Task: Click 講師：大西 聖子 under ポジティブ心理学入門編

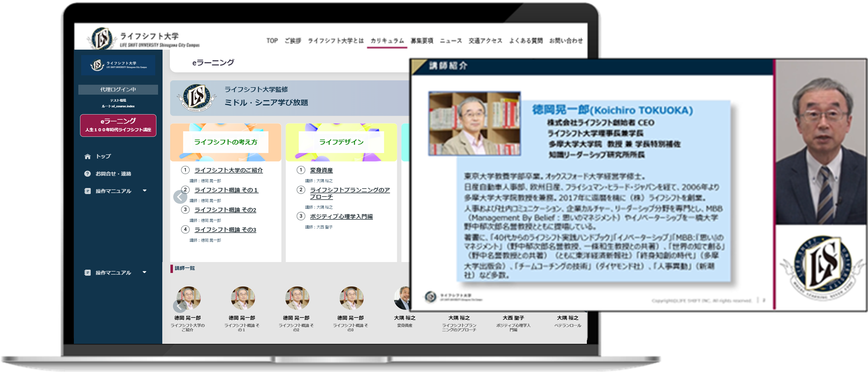Action: tap(319, 227)
